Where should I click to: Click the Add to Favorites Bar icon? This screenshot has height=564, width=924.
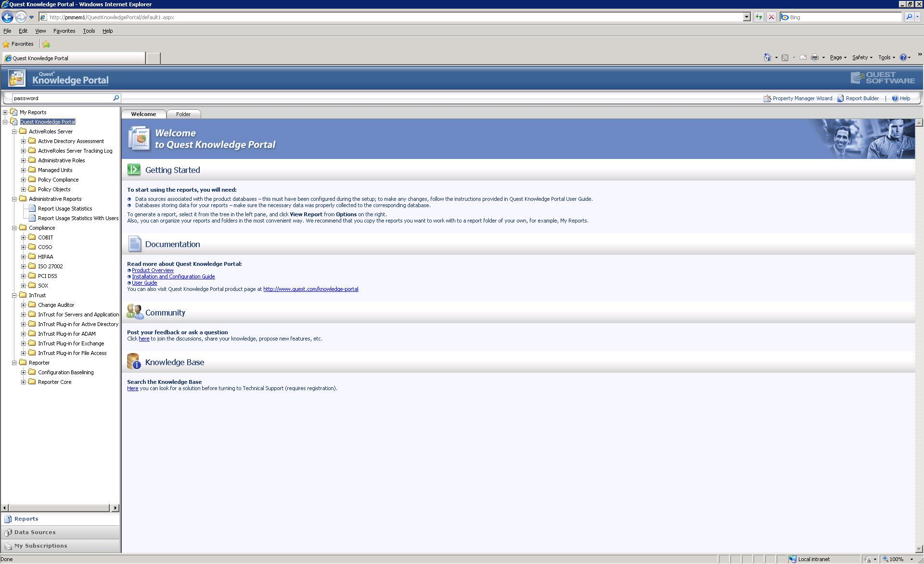(x=46, y=44)
